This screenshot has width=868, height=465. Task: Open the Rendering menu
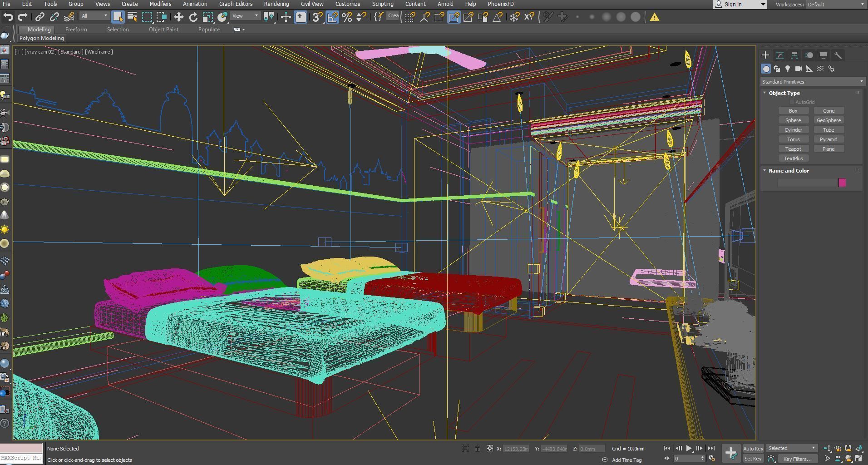point(276,4)
